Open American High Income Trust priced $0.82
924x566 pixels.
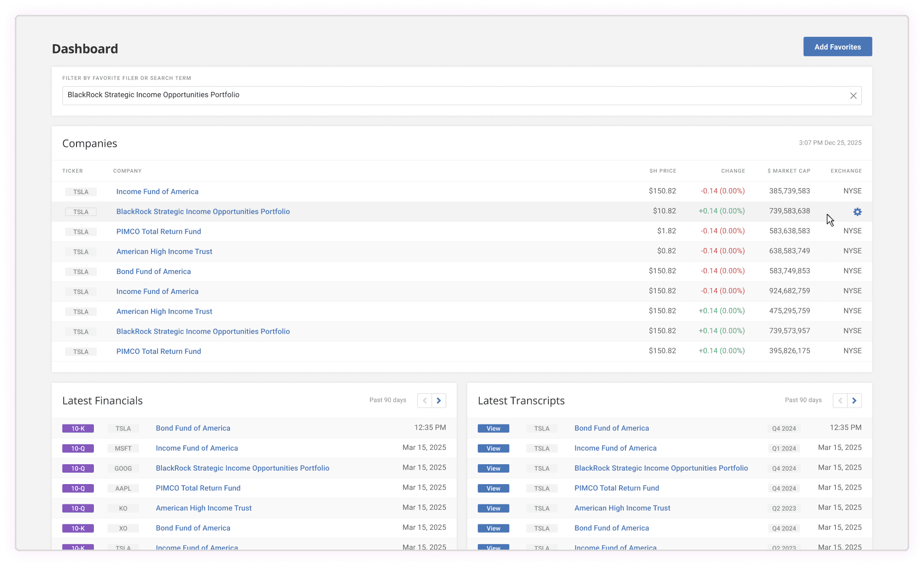[164, 252]
